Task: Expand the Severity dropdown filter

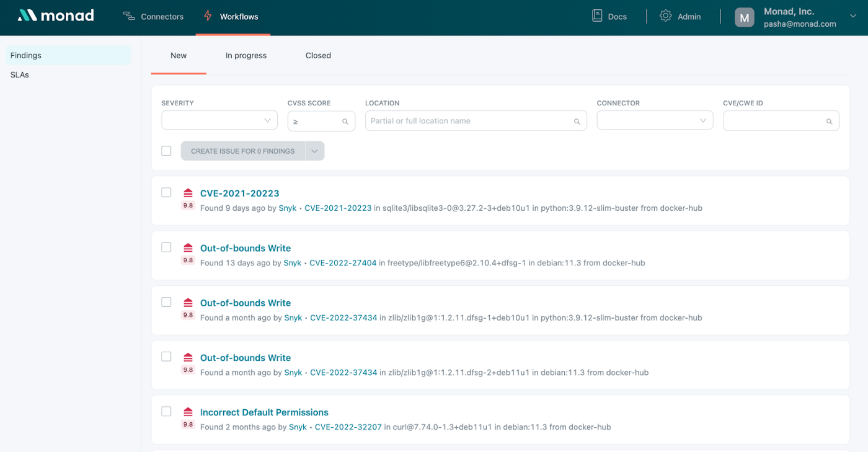Action: click(219, 120)
